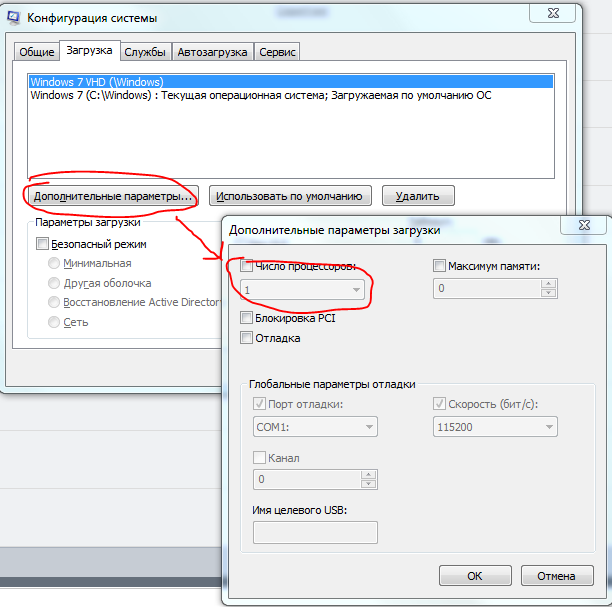Open the COM1: debug port dropdown
The height and width of the screenshot is (607, 612).
click(315, 427)
